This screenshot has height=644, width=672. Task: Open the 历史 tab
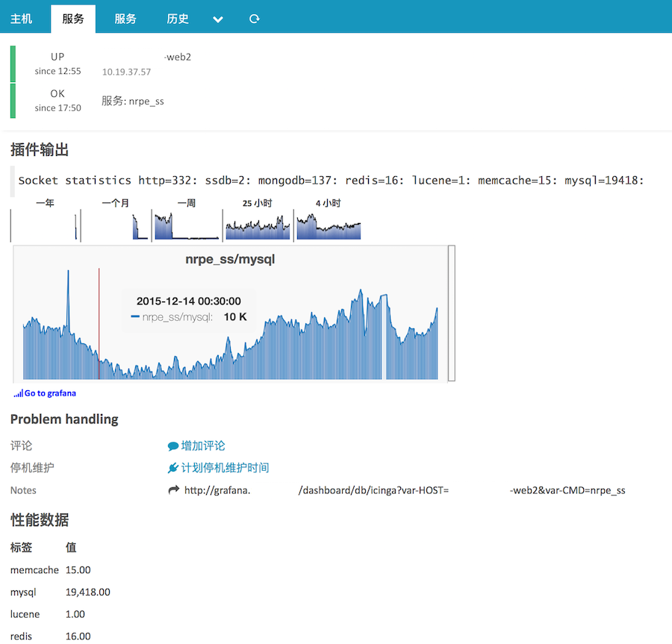(x=178, y=19)
